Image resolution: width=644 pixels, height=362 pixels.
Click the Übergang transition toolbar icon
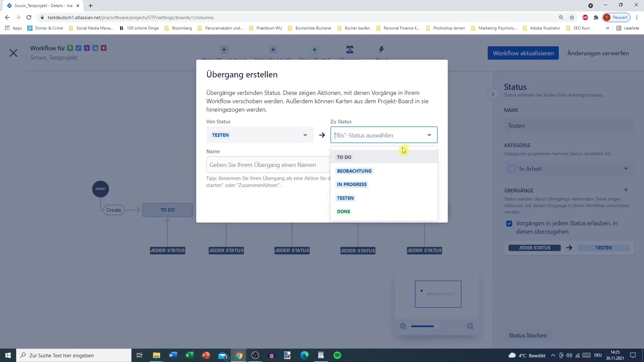[x=350, y=50]
